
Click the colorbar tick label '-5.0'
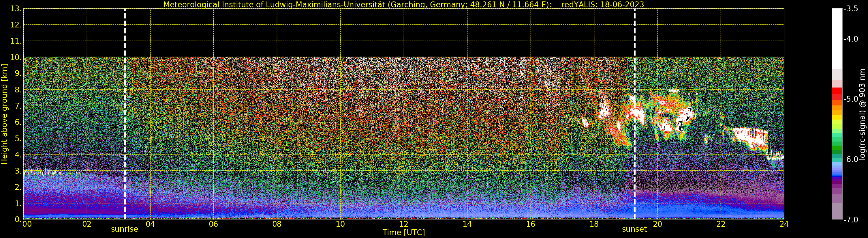tap(851, 99)
